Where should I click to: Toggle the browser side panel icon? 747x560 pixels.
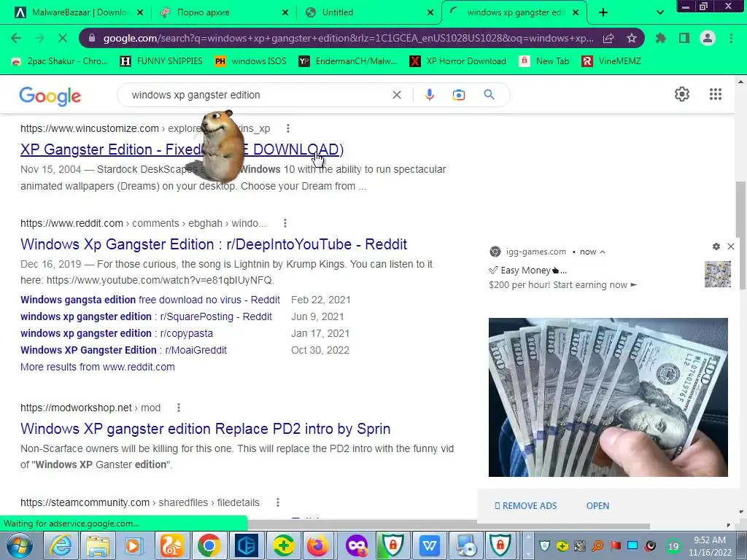point(684,38)
